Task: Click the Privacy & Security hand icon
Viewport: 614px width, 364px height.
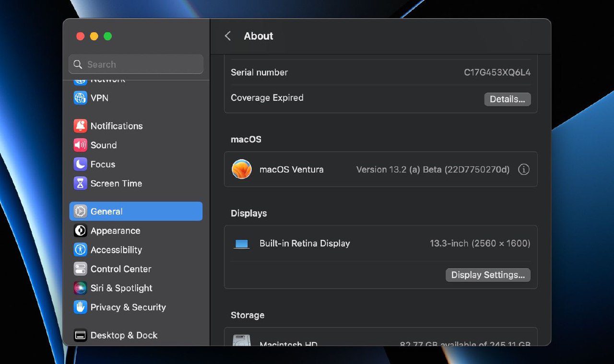Action: 80,307
